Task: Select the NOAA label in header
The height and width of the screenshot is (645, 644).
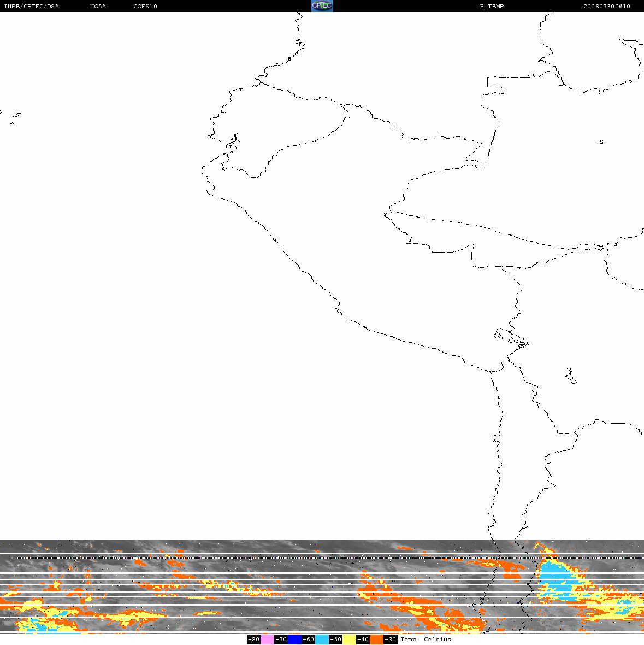Action: (98, 6)
